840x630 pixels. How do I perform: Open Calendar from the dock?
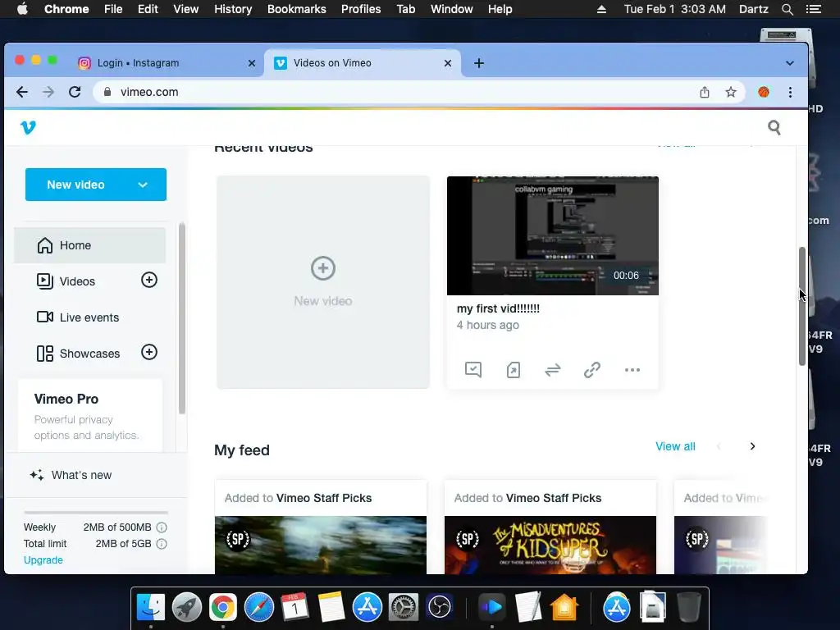294,607
